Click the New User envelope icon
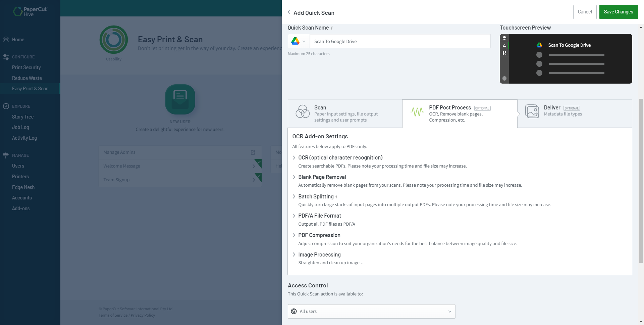 pos(180,99)
